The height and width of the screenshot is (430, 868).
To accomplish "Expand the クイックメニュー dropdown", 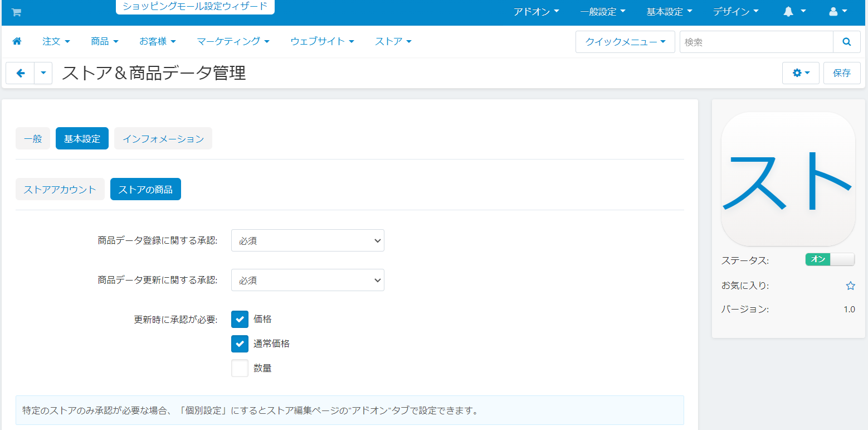I will pos(625,42).
